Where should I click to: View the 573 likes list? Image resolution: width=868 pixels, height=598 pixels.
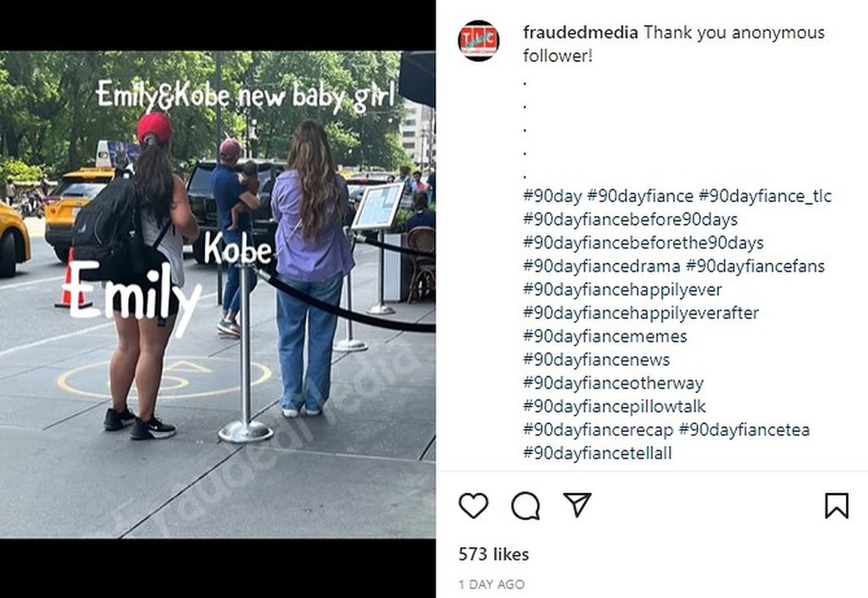click(494, 554)
